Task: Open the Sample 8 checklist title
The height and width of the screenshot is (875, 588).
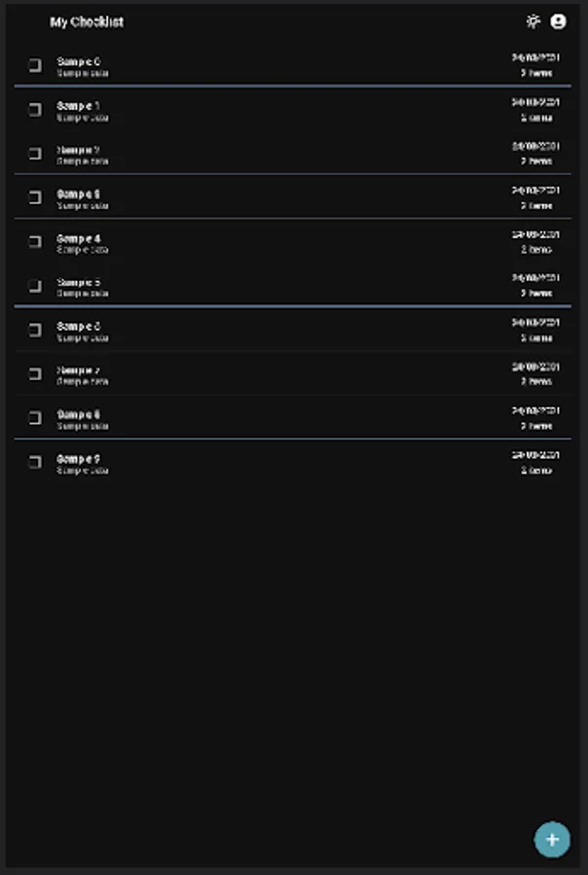Action: point(79,414)
